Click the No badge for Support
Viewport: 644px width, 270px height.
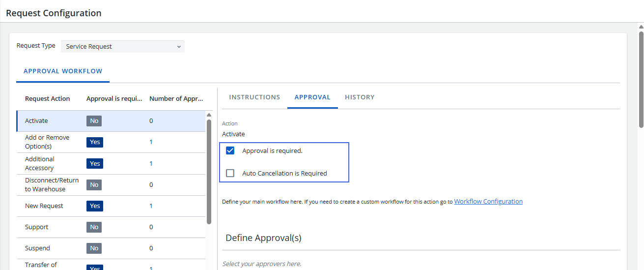94,227
